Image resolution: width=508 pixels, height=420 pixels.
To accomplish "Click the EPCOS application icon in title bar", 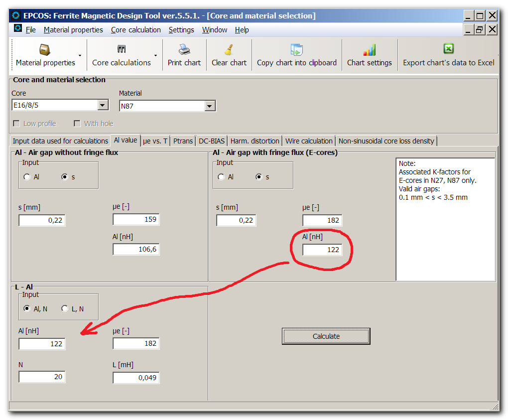I will click(x=15, y=15).
